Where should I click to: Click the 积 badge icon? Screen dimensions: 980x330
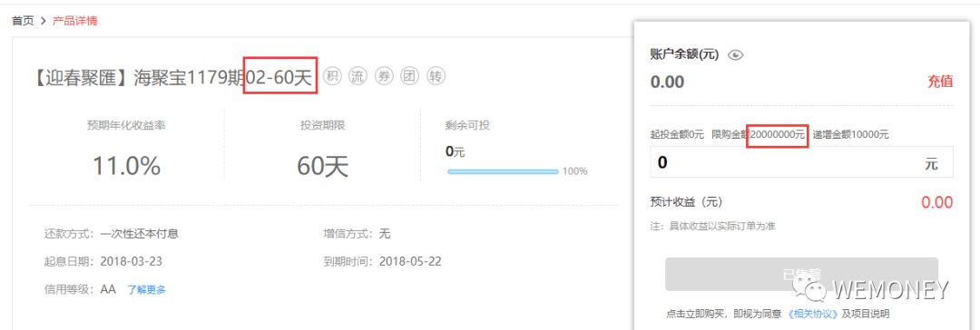332,77
